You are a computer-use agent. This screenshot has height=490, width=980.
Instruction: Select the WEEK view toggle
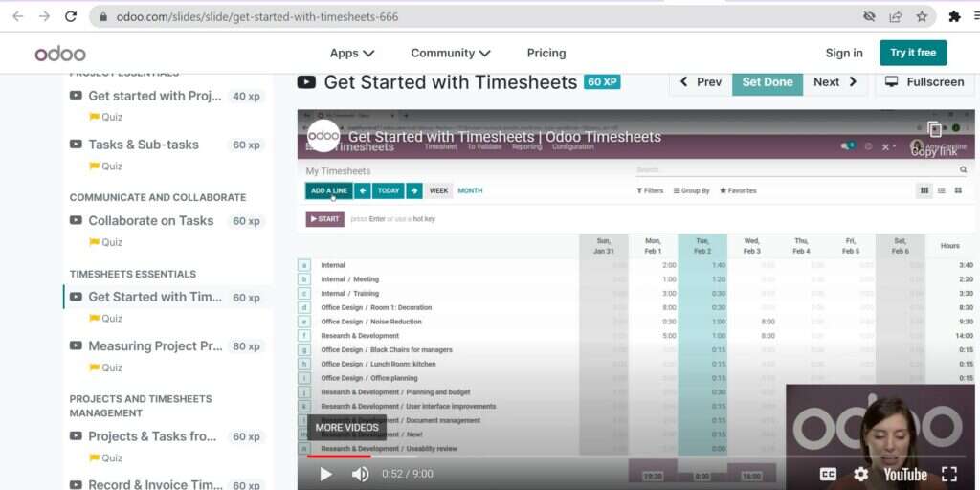click(x=438, y=190)
